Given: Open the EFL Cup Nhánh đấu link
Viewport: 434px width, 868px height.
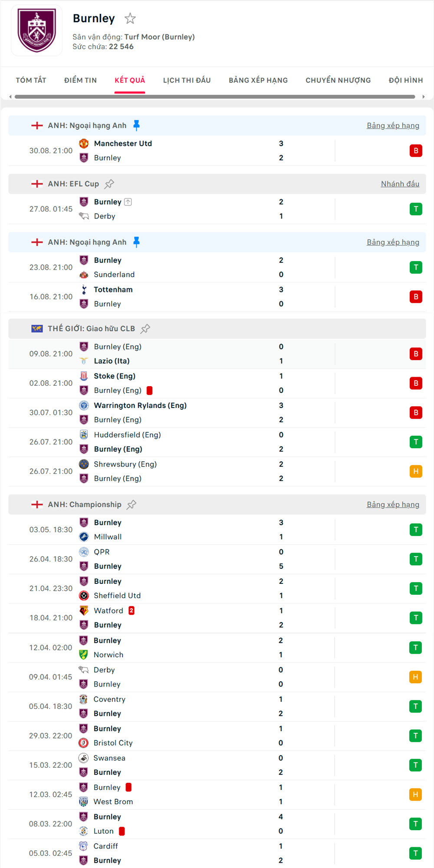Looking at the screenshot, I should point(400,184).
